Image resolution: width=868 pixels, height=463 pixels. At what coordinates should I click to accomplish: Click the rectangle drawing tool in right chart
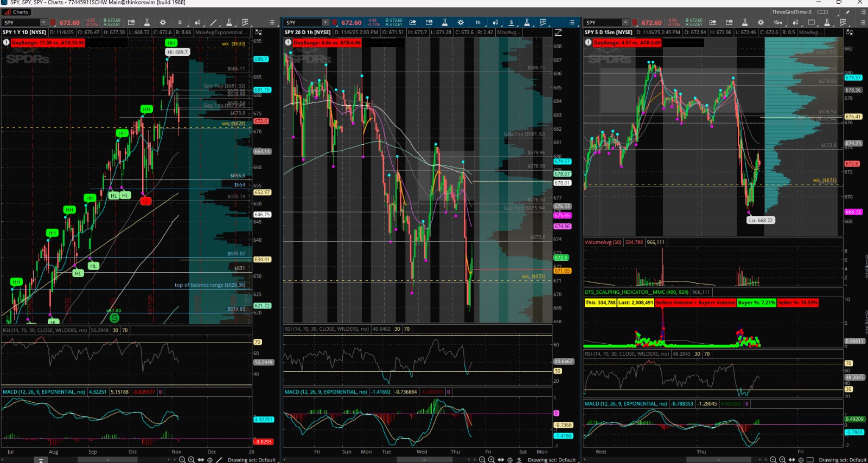click(812, 22)
